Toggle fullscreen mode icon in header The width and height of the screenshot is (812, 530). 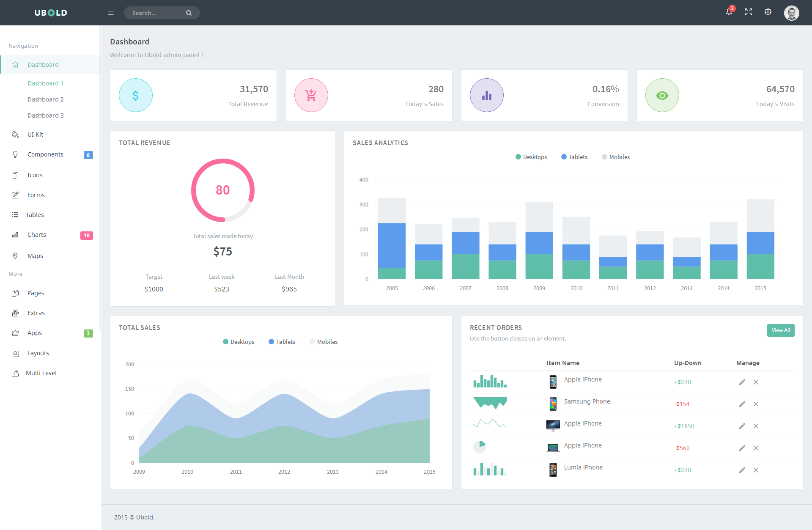coord(749,12)
